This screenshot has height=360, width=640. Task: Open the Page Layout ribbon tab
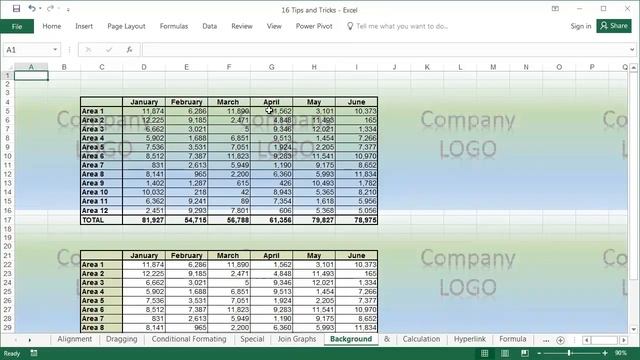pyautogui.click(x=126, y=26)
